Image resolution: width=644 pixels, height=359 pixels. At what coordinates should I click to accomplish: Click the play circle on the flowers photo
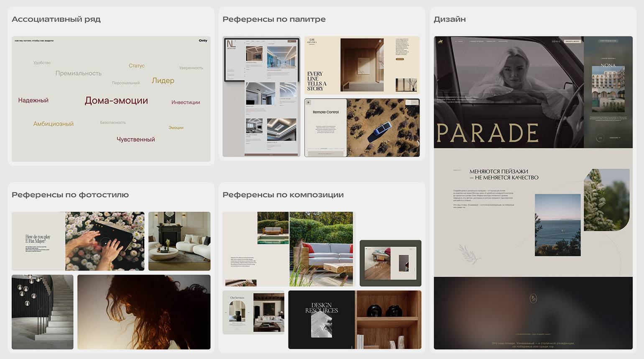[105, 242]
